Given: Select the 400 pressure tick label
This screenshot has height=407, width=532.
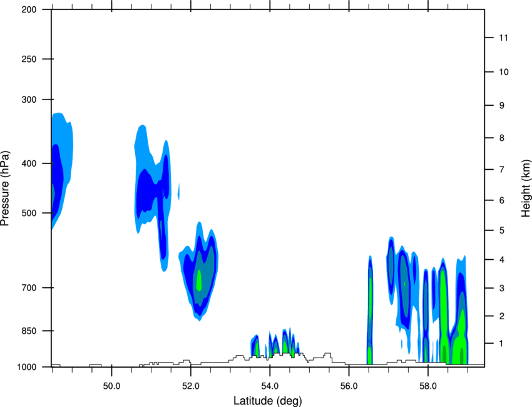Looking at the screenshot, I should click(29, 163).
